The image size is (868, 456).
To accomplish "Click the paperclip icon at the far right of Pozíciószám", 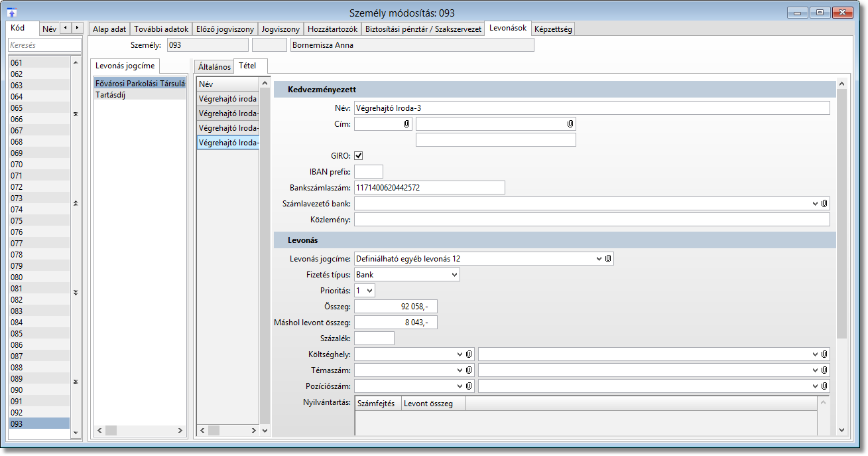I will 824,386.
